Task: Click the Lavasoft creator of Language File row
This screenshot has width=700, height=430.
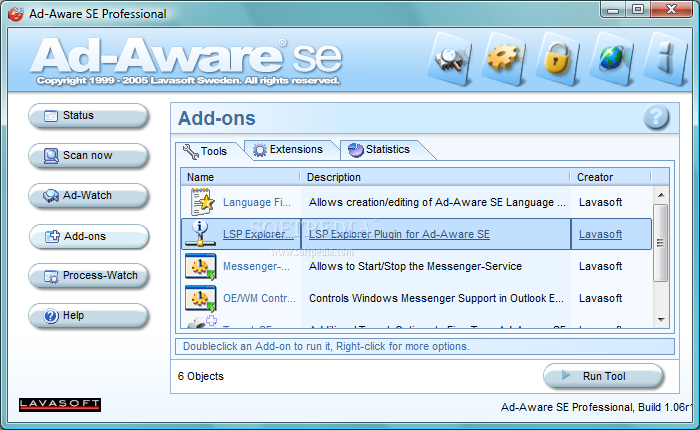Action: coord(600,202)
